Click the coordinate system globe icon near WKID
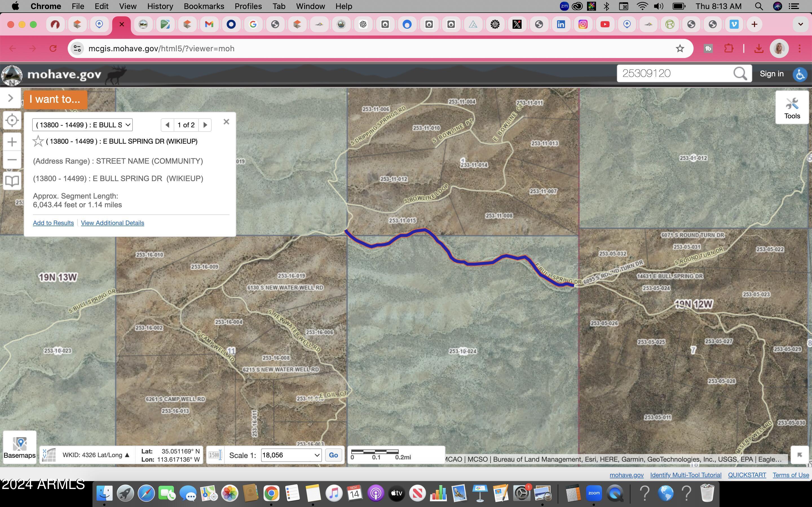812x507 pixels. click(49, 455)
